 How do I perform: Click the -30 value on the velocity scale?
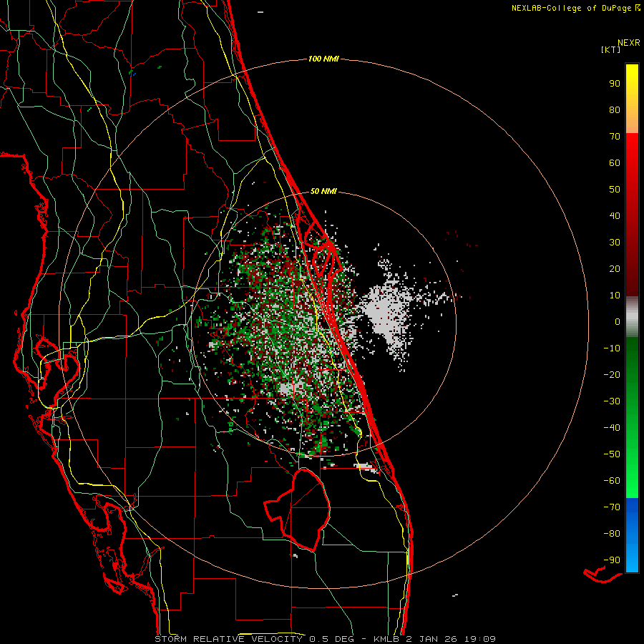pyautogui.click(x=612, y=401)
